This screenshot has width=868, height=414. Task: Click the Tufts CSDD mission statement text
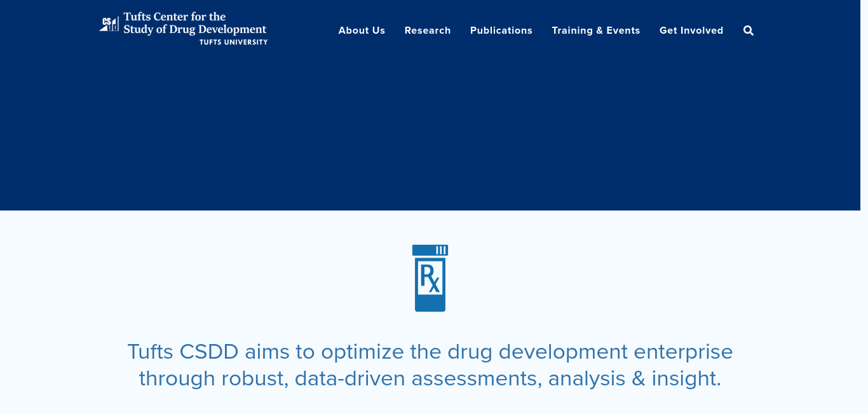[430, 364]
